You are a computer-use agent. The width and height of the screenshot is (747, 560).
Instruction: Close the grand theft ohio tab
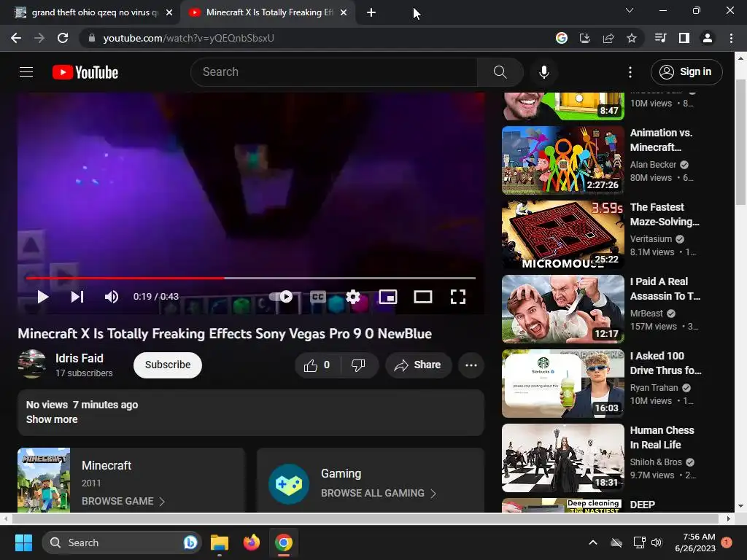pyautogui.click(x=169, y=12)
